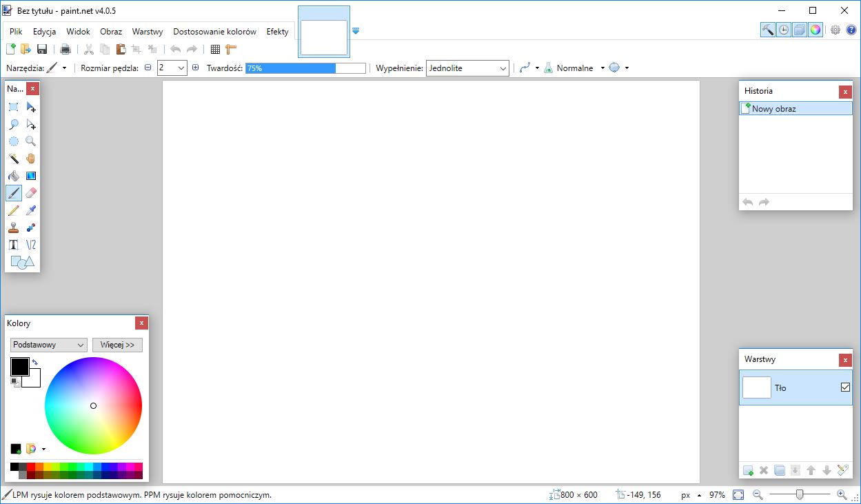This screenshot has width=861, height=504.
Task: Select the Shapes tool
Action: coord(22,262)
